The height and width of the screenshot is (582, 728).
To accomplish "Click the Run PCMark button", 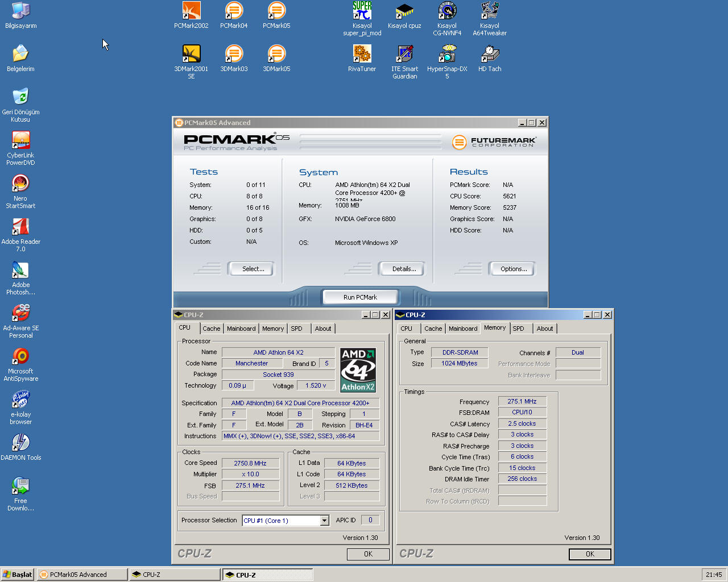I will 361,297.
